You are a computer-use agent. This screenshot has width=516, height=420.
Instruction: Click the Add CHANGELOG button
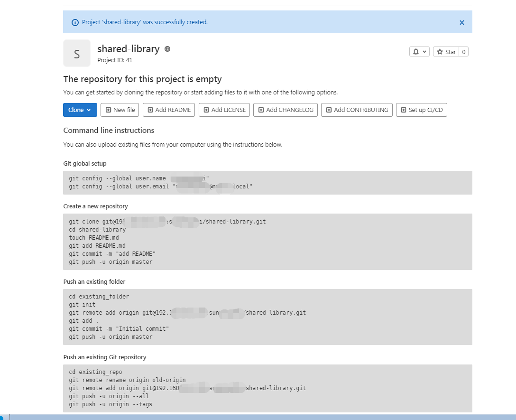[x=286, y=110]
